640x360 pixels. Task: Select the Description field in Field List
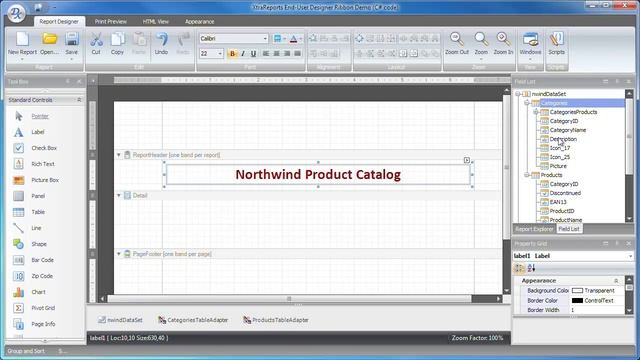(x=563, y=139)
